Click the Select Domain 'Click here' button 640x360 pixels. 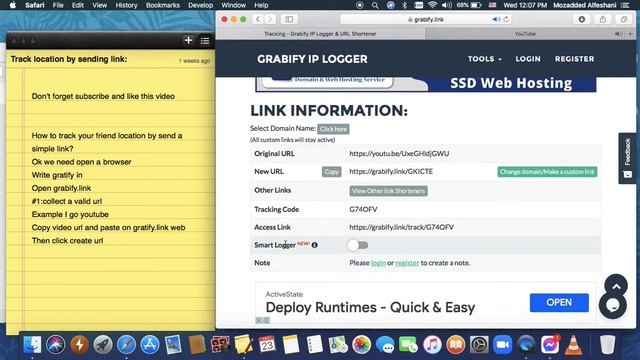coord(333,129)
